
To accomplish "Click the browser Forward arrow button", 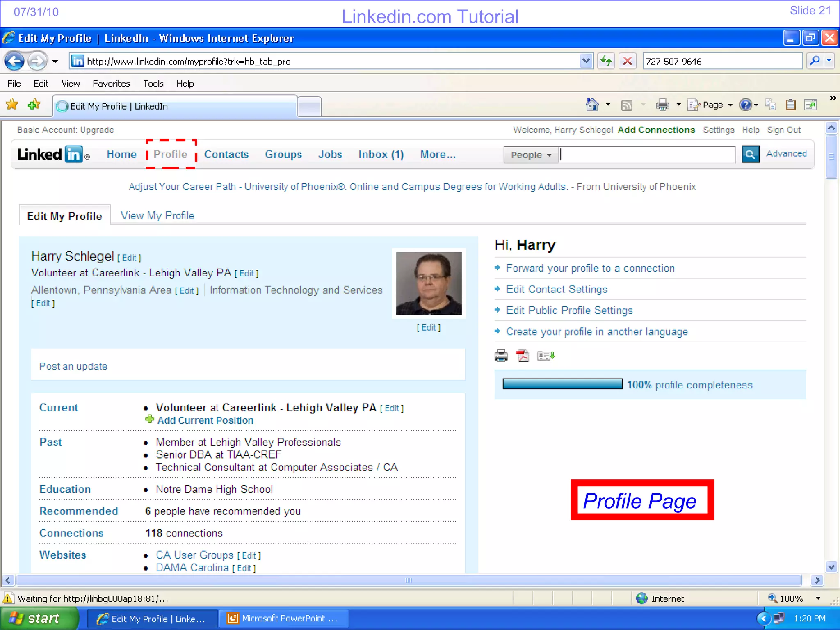I will tap(37, 62).
